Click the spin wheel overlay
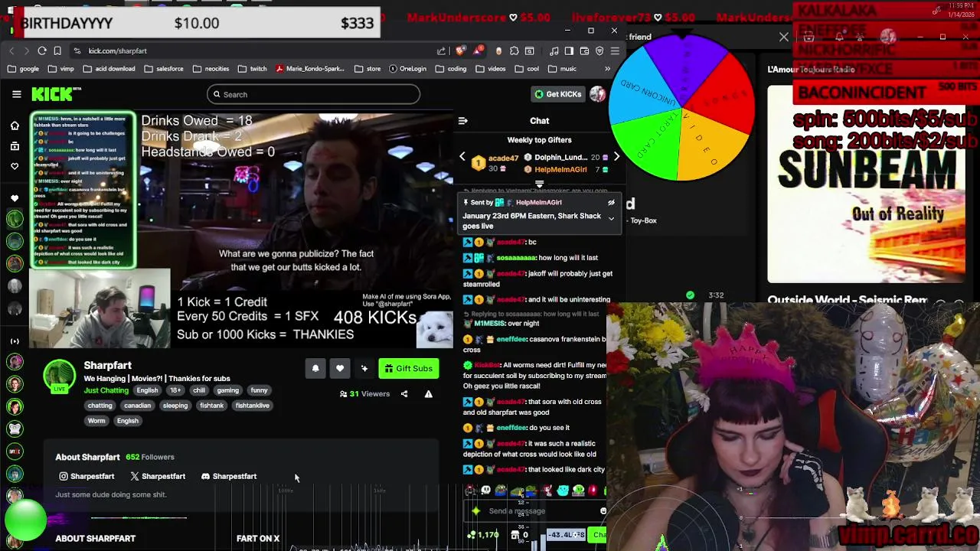The height and width of the screenshot is (551, 980). click(x=681, y=107)
